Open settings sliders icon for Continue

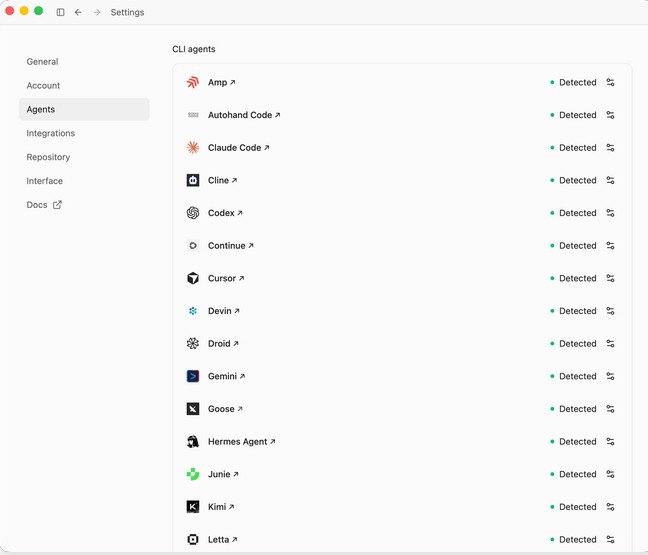click(x=610, y=245)
